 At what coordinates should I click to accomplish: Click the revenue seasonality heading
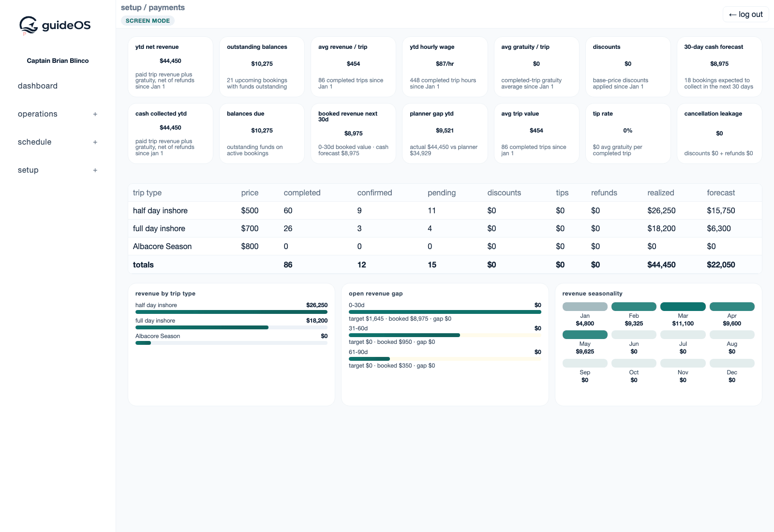pyautogui.click(x=592, y=294)
